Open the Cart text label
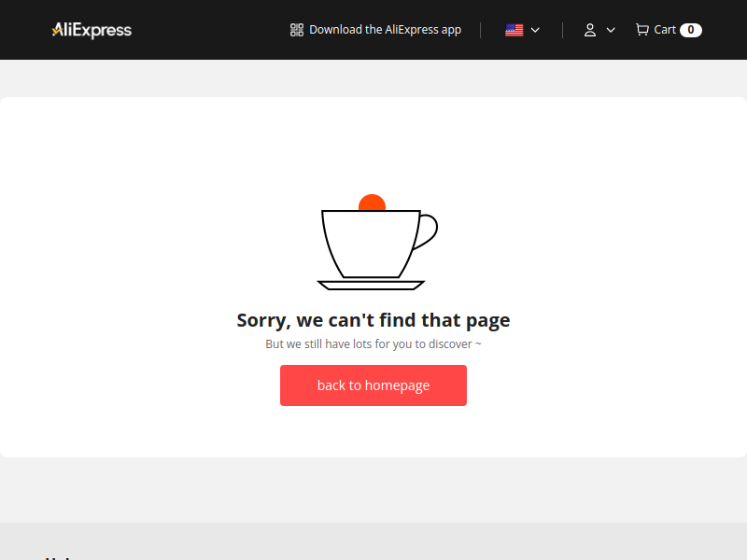This screenshot has height=560, width=747. (x=665, y=30)
